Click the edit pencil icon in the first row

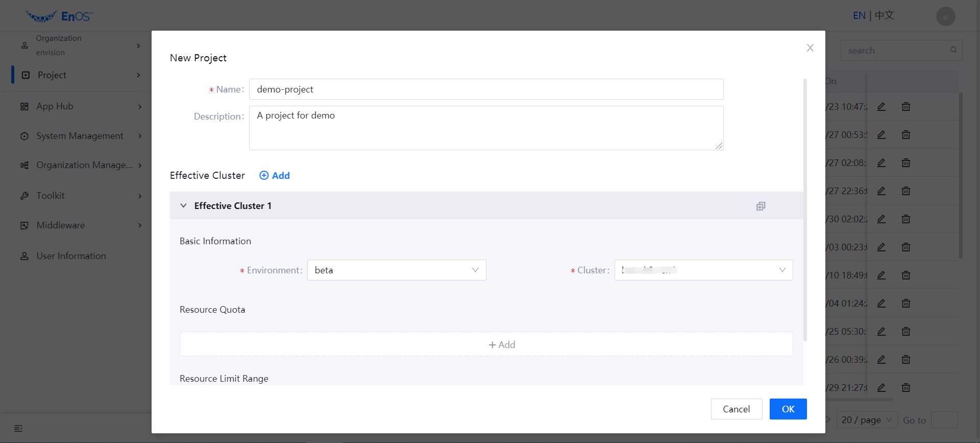881,107
